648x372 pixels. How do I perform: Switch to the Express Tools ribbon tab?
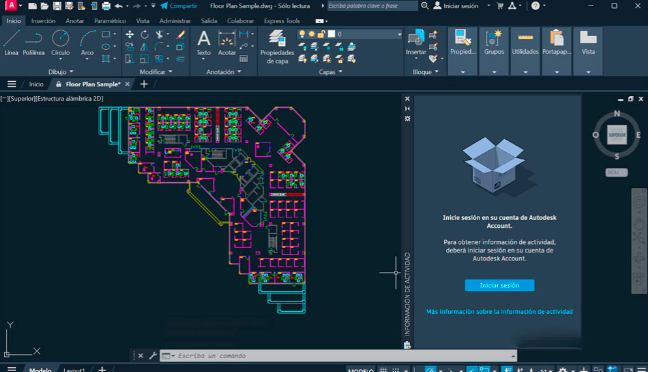(282, 21)
